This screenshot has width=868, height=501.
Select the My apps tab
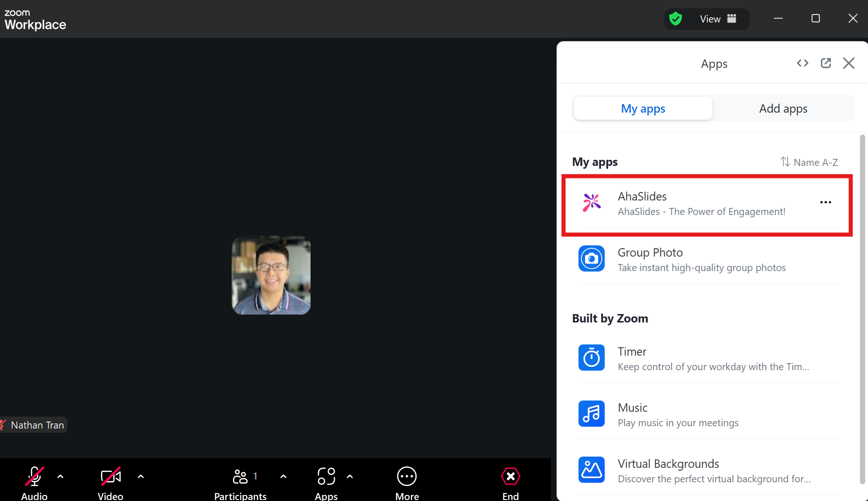(x=643, y=108)
